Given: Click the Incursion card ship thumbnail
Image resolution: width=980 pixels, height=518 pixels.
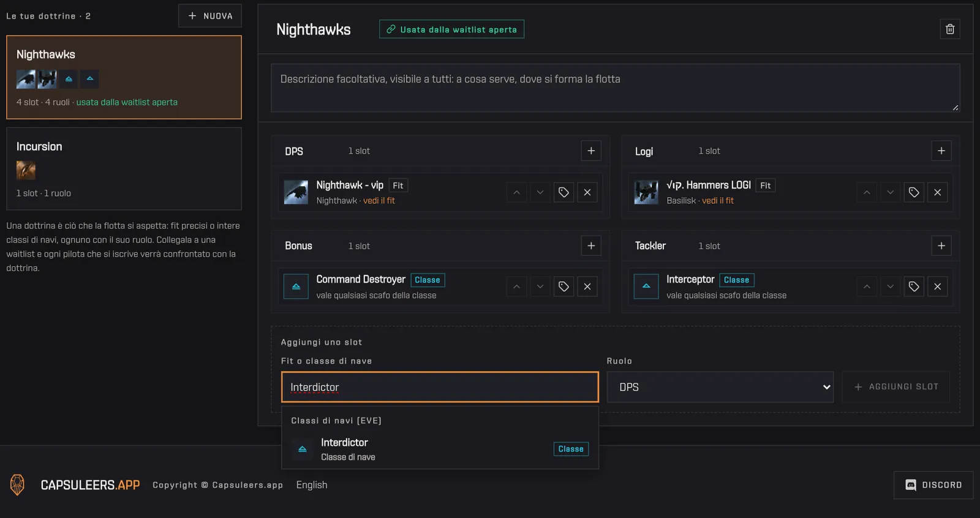Looking at the screenshot, I should click(26, 170).
